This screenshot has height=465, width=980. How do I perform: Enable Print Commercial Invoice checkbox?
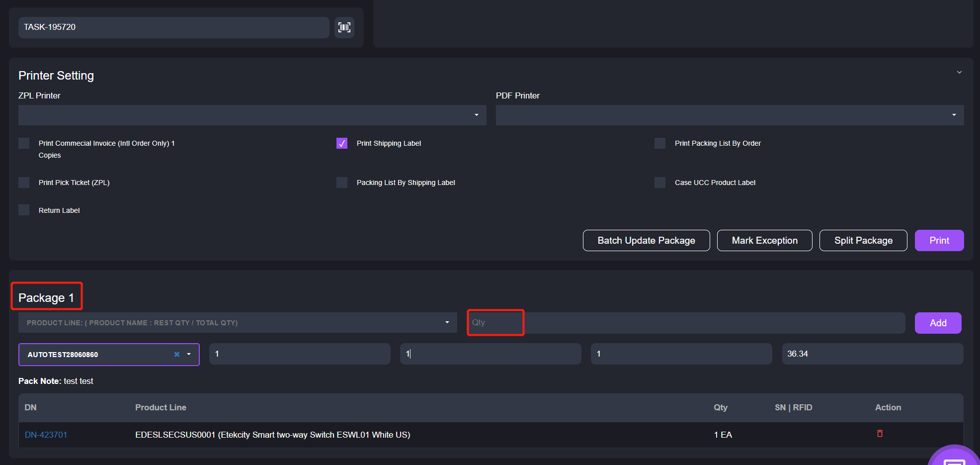[24, 144]
